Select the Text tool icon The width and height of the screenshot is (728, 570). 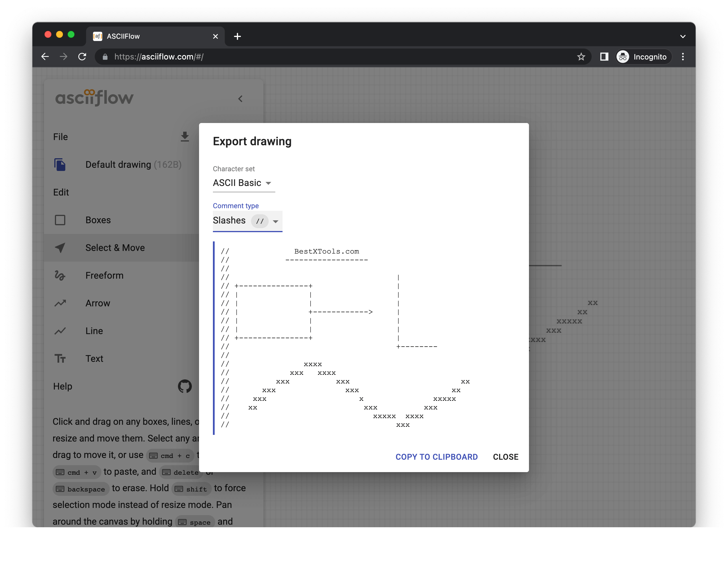(x=60, y=358)
